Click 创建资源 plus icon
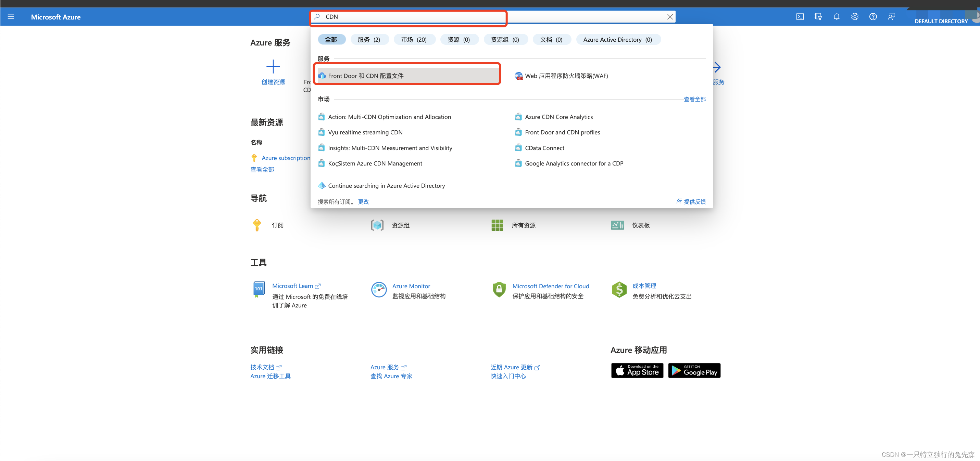Image resolution: width=980 pixels, height=461 pixels. pos(273,67)
